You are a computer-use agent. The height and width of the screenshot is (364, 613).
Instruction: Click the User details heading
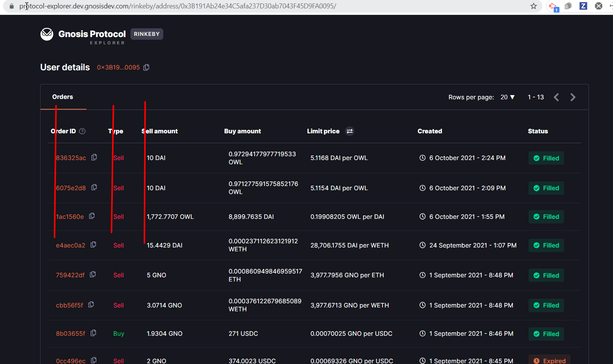pyautogui.click(x=65, y=67)
